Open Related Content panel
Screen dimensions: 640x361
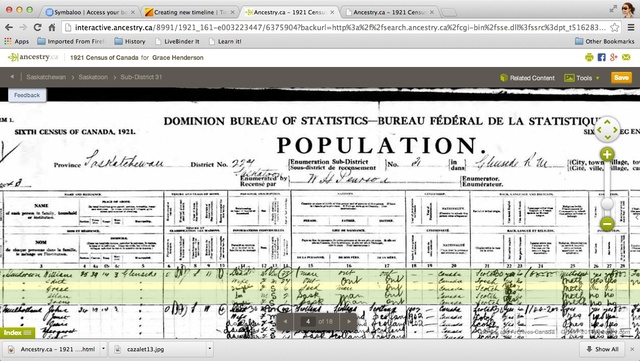coord(527,78)
